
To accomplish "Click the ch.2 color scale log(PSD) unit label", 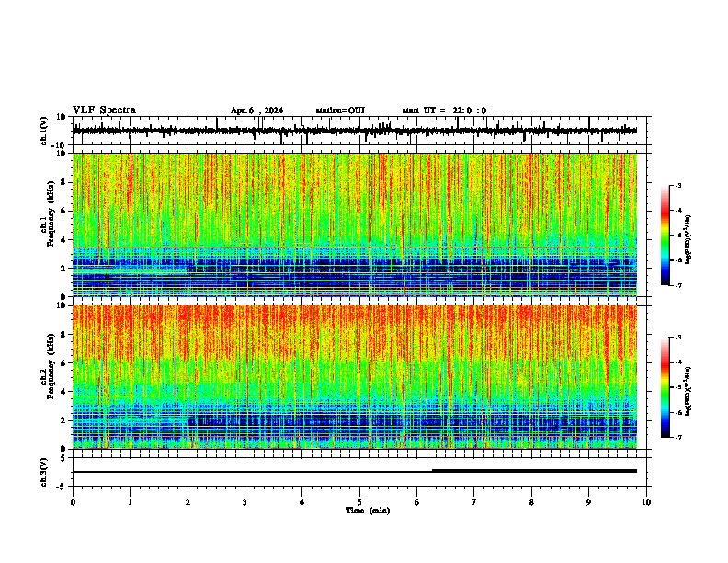I will pyautogui.click(x=688, y=391).
